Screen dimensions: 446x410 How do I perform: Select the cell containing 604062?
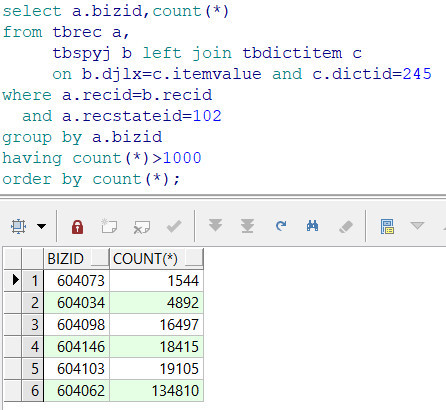tap(77, 391)
